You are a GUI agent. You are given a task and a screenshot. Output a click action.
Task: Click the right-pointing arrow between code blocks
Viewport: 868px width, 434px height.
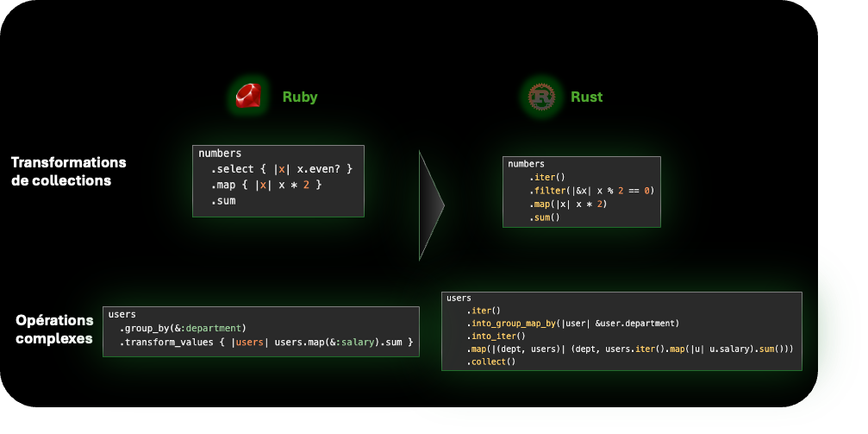click(x=430, y=205)
